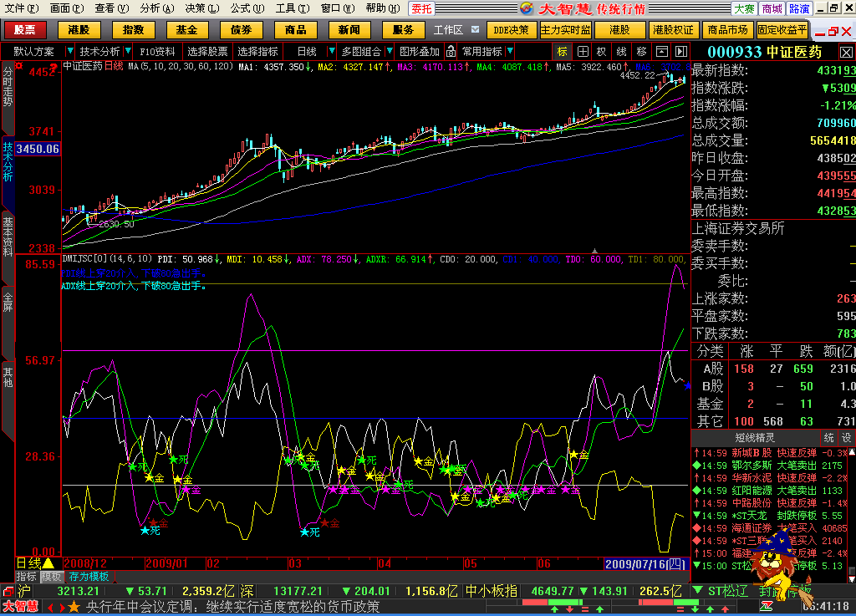Click the 海通证券 大笔买入 alert row
The height and width of the screenshot is (616, 856).
click(x=772, y=528)
